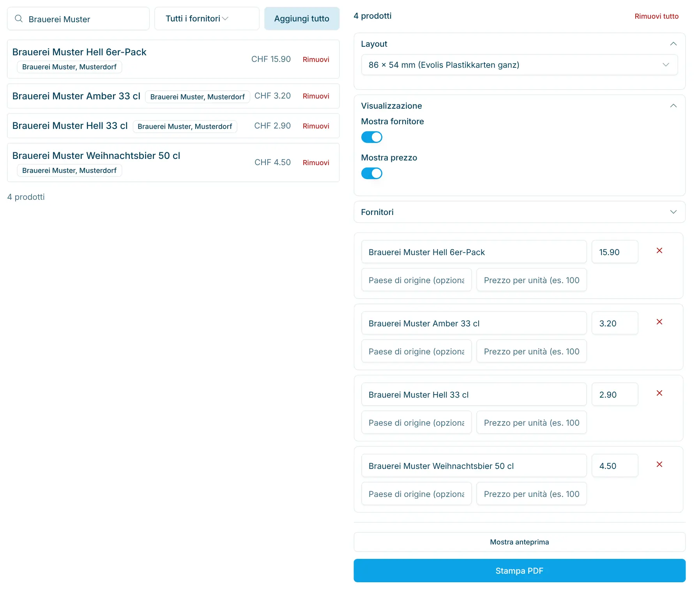
Task: Click Rimuovi tutto link
Action: click(x=656, y=16)
